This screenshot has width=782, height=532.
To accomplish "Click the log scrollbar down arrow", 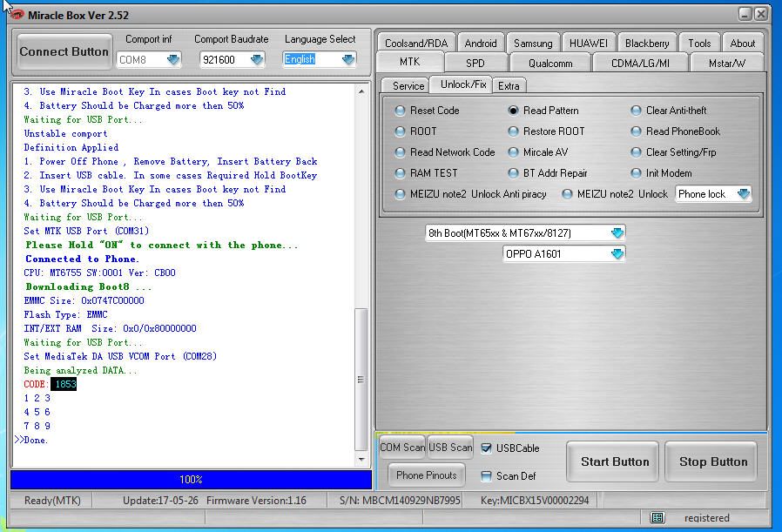I will click(x=361, y=460).
